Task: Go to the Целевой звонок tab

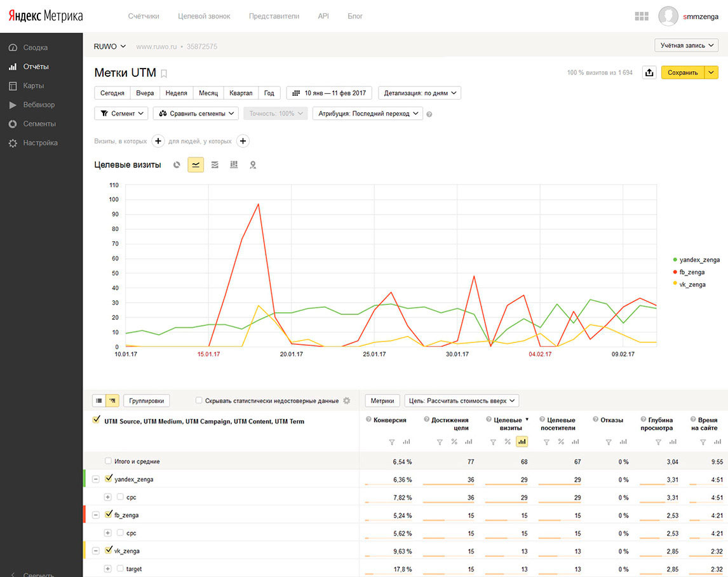Action: tap(204, 16)
